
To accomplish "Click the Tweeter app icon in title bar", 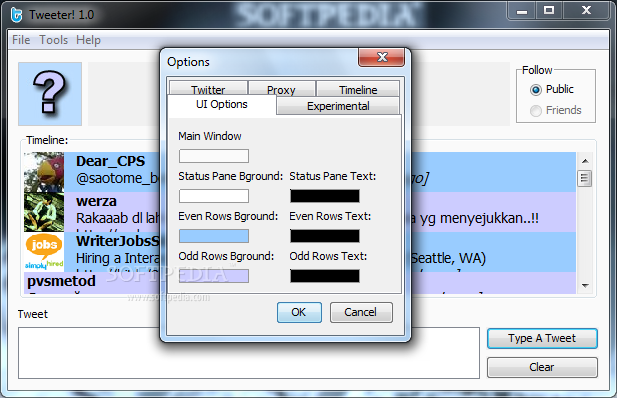I will pyautogui.click(x=17, y=15).
